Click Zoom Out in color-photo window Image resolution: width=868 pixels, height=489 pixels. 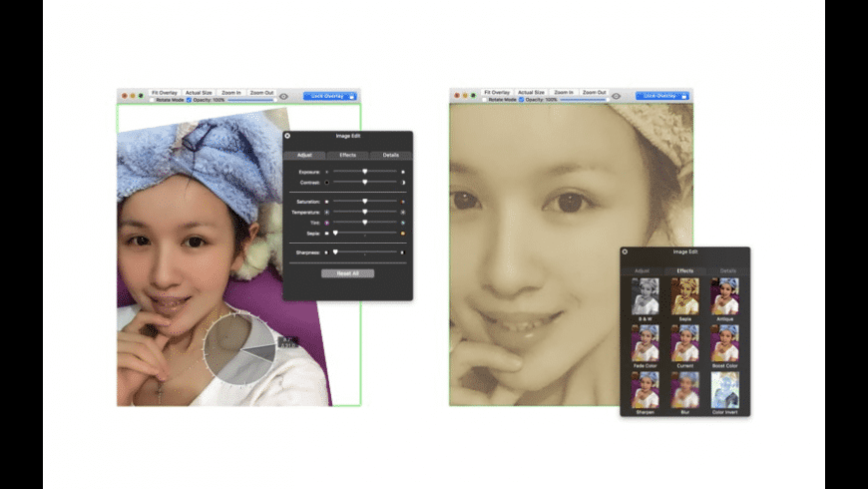pos(261,93)
